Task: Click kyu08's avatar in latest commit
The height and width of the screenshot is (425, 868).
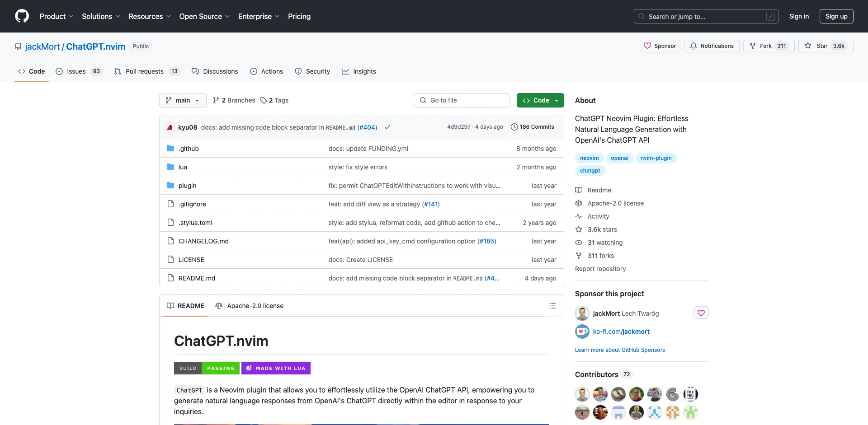Action: click(170, 127)
